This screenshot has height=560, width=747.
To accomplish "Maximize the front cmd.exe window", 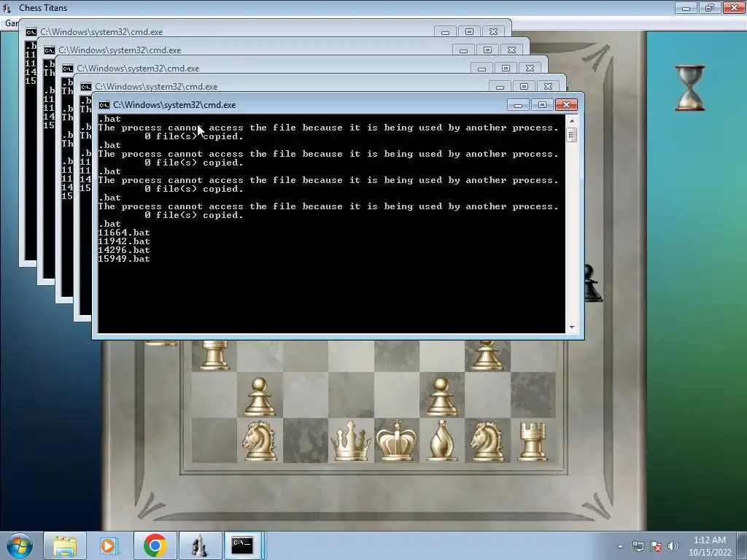I will pyautogui.click(x=542, y=105).
